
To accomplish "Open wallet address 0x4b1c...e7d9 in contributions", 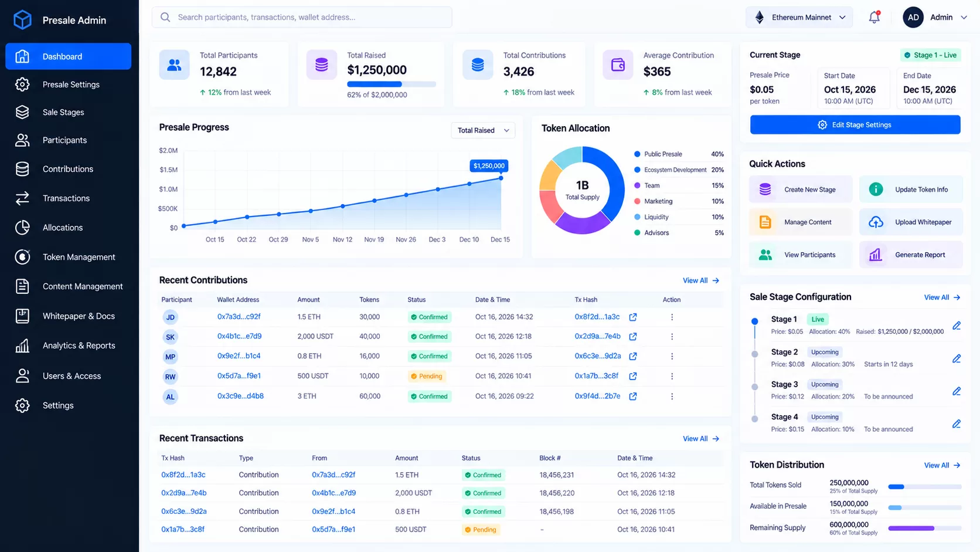I will click(239, 336).
